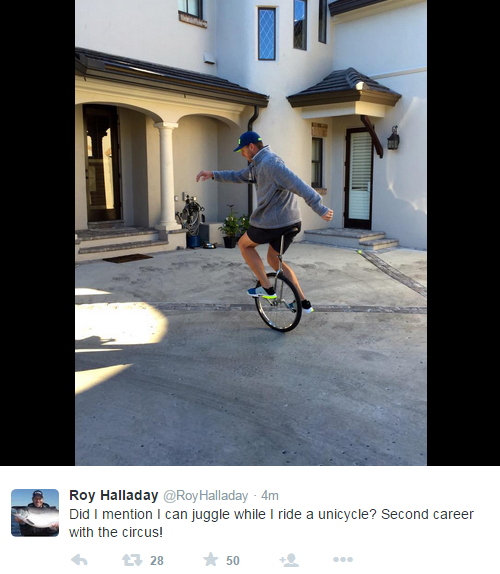
Task: Click the white column on the porch
Action: coord(167,177)
